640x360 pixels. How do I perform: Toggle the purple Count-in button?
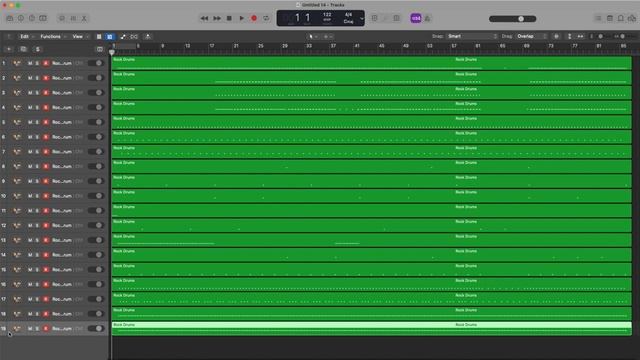pos(416,18)
